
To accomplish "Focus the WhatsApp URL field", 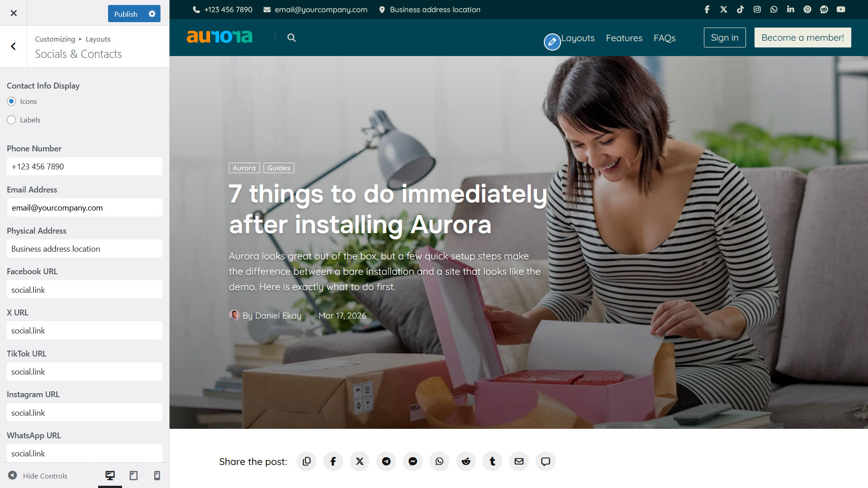I will 85,453.
